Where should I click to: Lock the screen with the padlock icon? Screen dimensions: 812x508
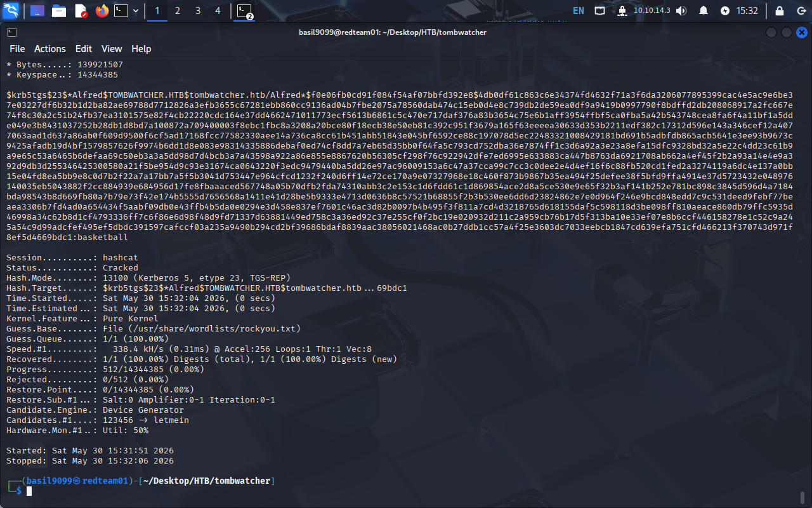tap(780, 11)
